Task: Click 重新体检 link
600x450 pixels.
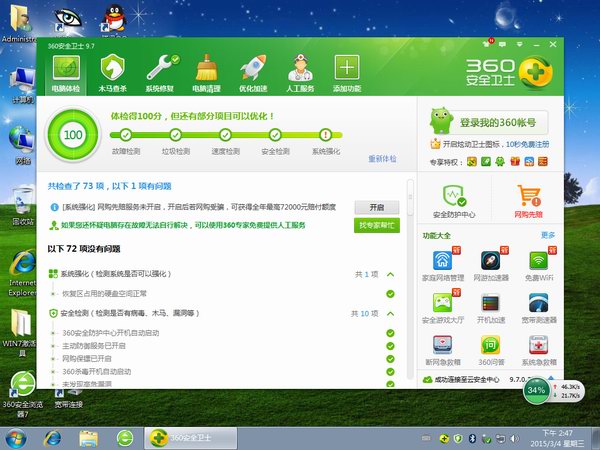Action: (x=382, y=158)
